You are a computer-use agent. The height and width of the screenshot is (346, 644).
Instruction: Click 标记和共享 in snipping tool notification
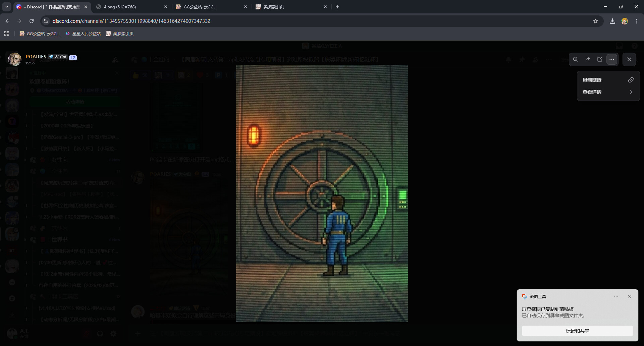point(577,331)
